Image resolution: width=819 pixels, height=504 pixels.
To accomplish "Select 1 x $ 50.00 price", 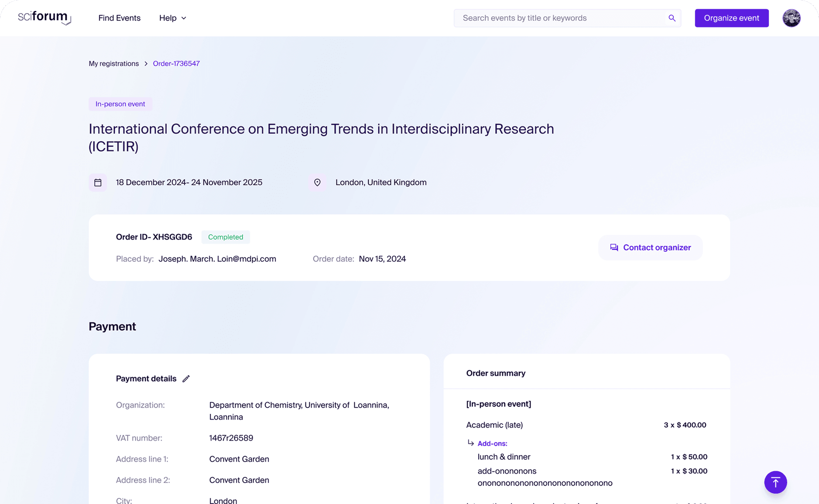I will click(689, 457).
